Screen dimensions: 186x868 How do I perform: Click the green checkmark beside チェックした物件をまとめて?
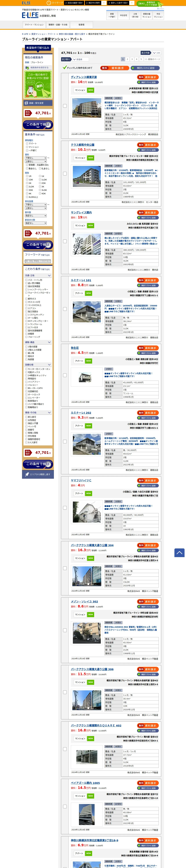64,67
